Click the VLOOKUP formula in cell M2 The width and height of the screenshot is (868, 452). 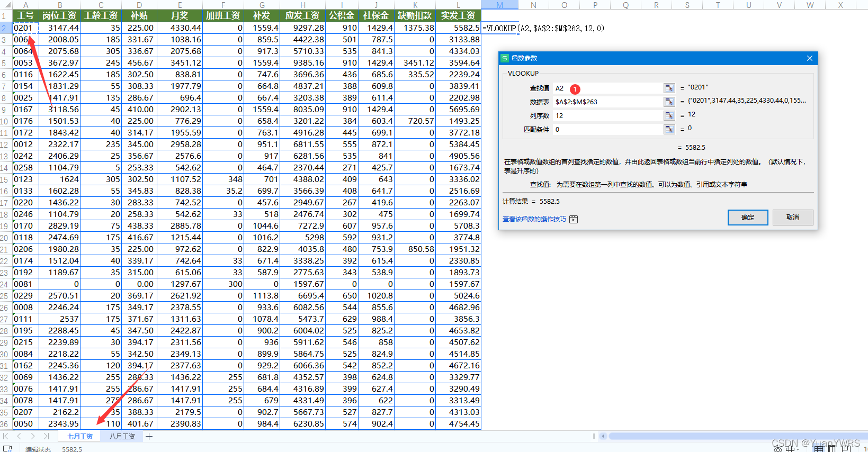point(543,28)
